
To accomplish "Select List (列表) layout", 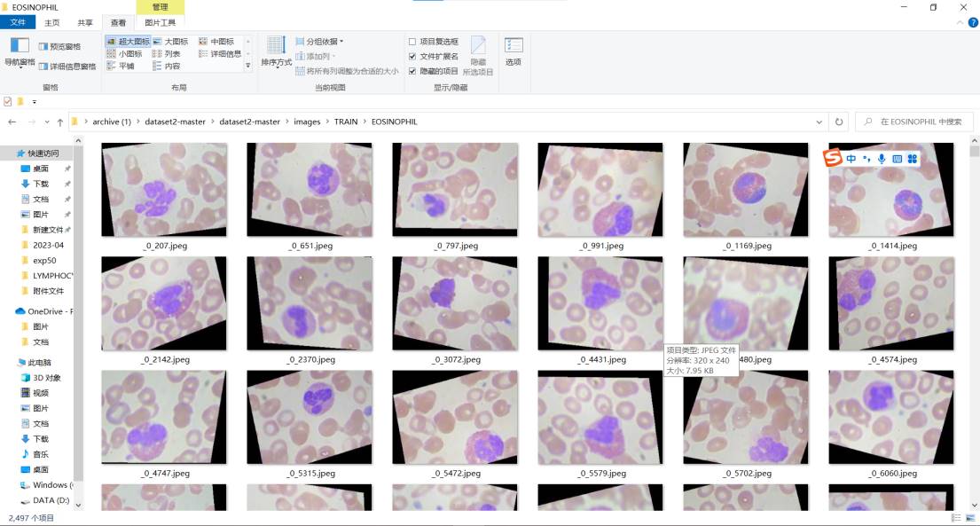I will click(x=167, y=54).
